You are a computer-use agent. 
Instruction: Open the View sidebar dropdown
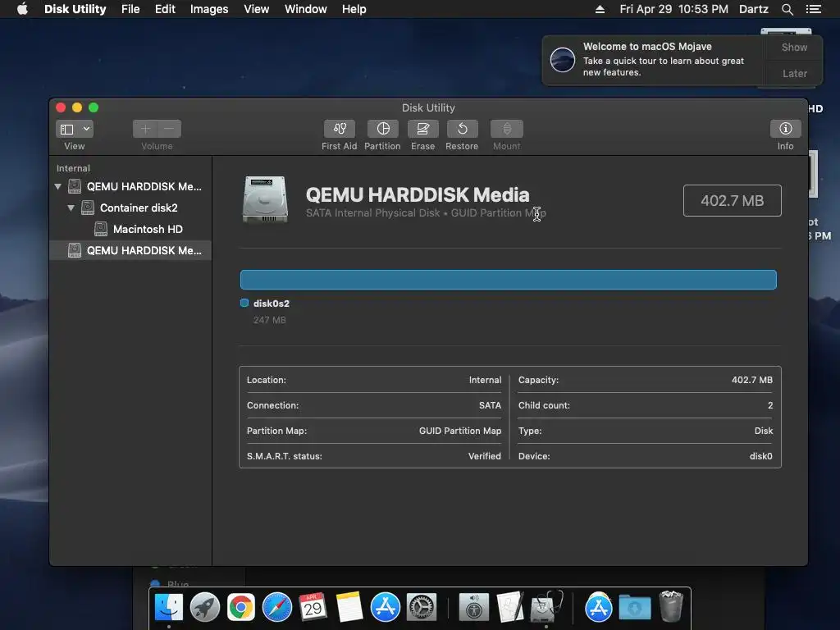[x=75, y=129]
